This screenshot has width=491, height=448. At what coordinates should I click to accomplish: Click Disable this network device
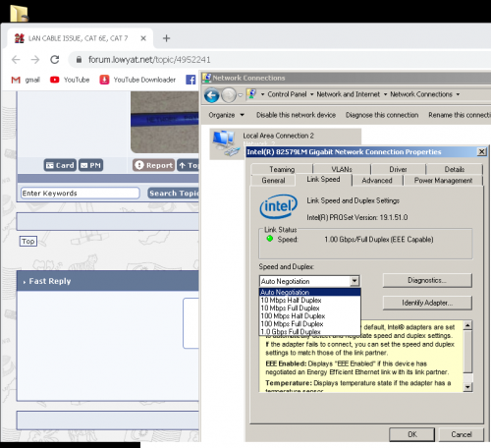pos(296,115)
